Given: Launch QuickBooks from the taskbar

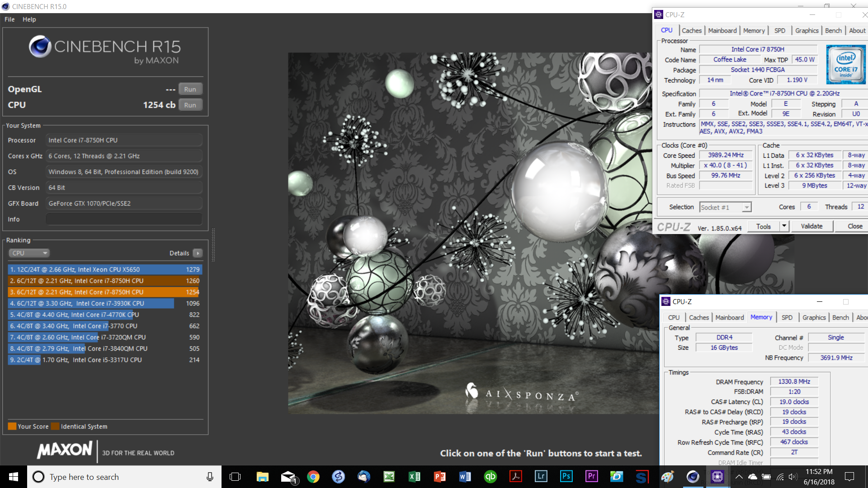Looking at the screenshot, I should [490, 477].
